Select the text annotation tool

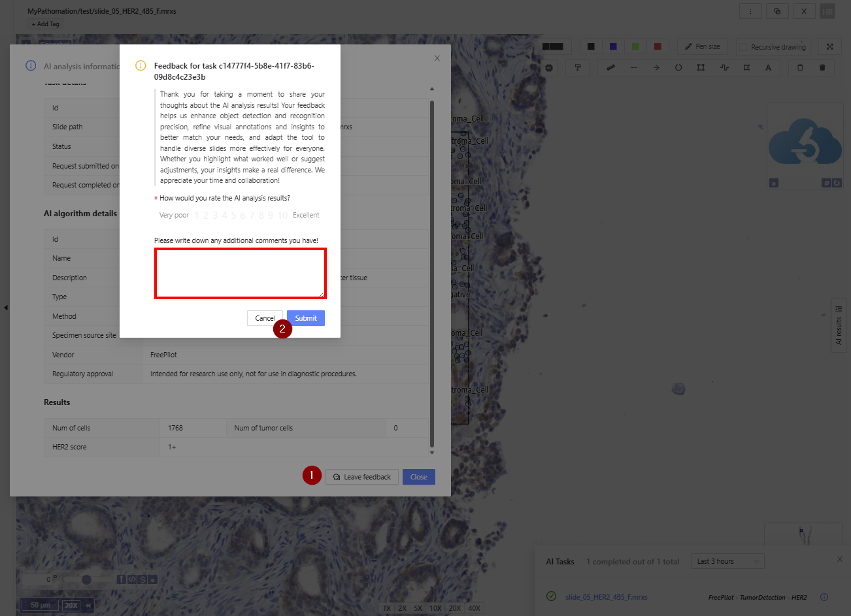click(x=768, y=67)
